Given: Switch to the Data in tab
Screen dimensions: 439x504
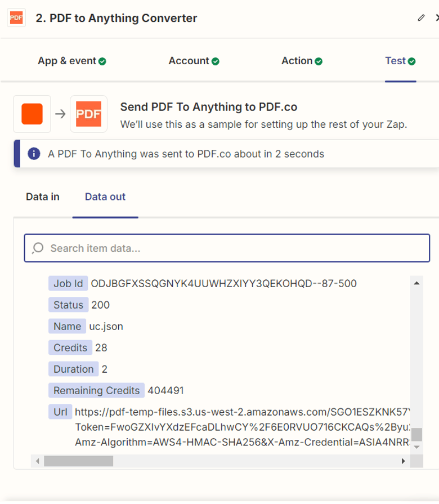Looking at the screenshot, I should point(43,197).
